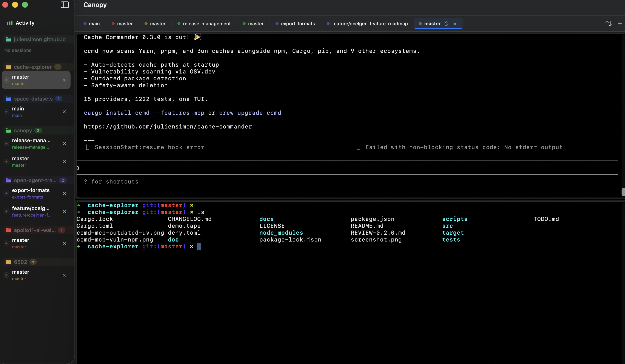Click the terminal scrollbar thumb
The image size is (625, 364).
(x=623, y=192)
